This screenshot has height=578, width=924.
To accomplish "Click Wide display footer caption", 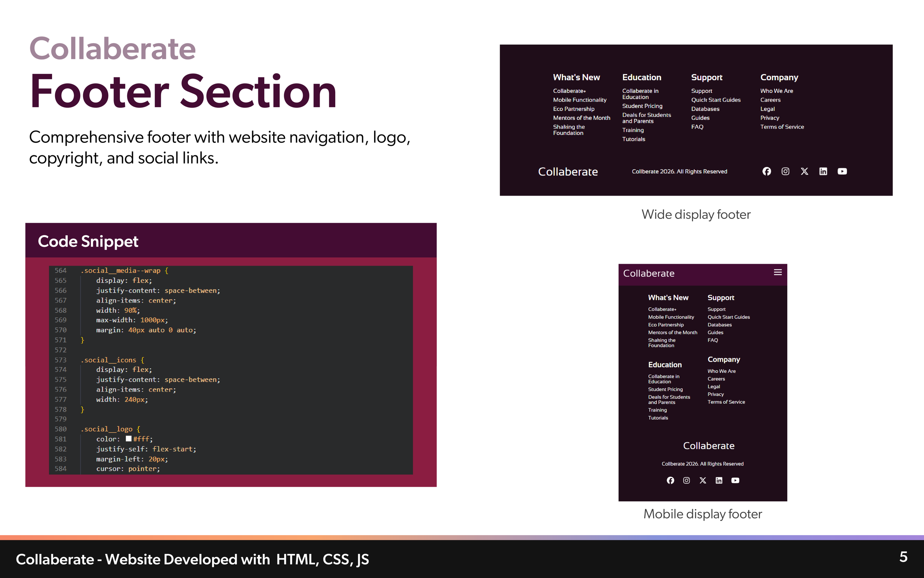I will pos(696,214).
